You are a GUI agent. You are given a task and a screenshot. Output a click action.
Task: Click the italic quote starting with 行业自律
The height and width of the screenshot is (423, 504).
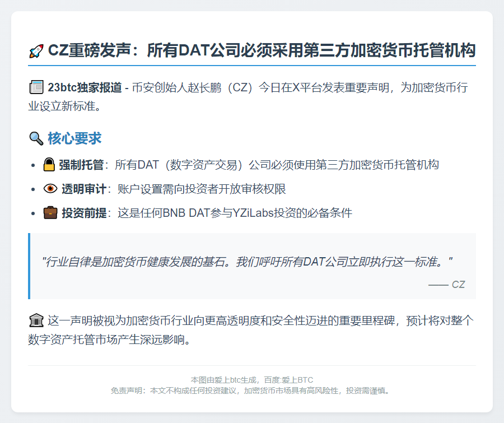(x=246, y=261)
